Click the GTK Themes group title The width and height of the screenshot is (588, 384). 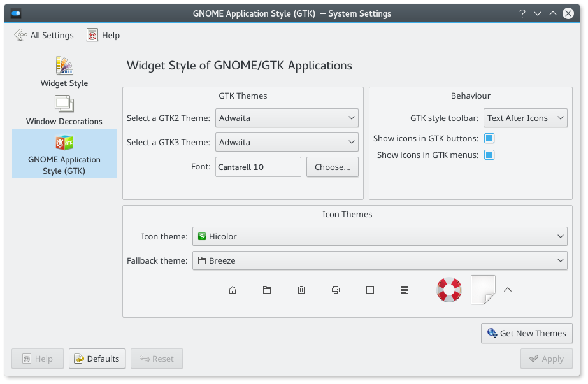click(243, 96)
